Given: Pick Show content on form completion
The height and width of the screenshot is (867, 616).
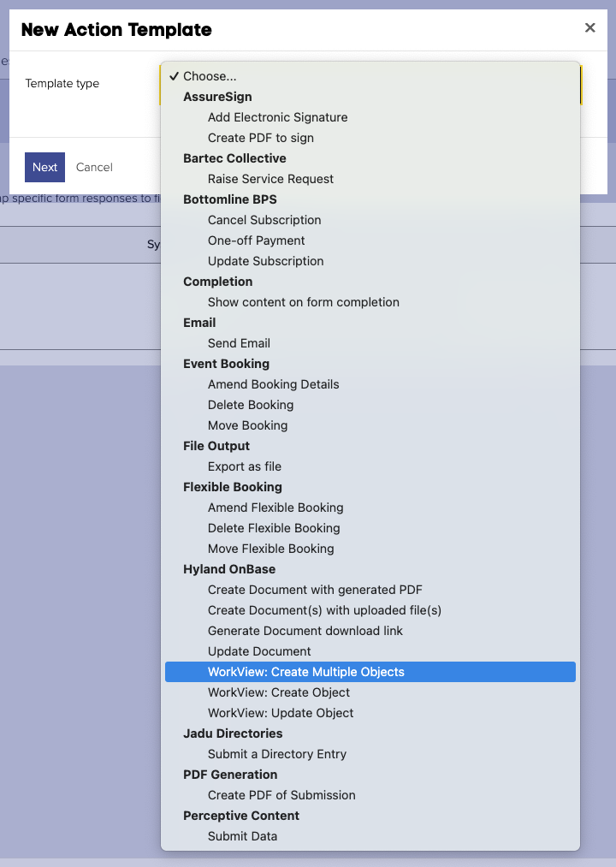Looking at the screenshot, I should click(370, 302).
